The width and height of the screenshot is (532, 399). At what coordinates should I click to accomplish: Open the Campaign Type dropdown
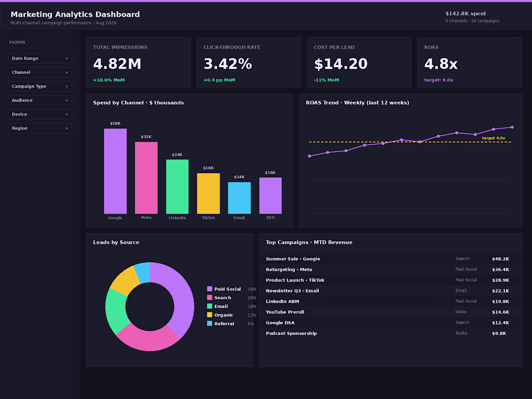coord(40,86)
